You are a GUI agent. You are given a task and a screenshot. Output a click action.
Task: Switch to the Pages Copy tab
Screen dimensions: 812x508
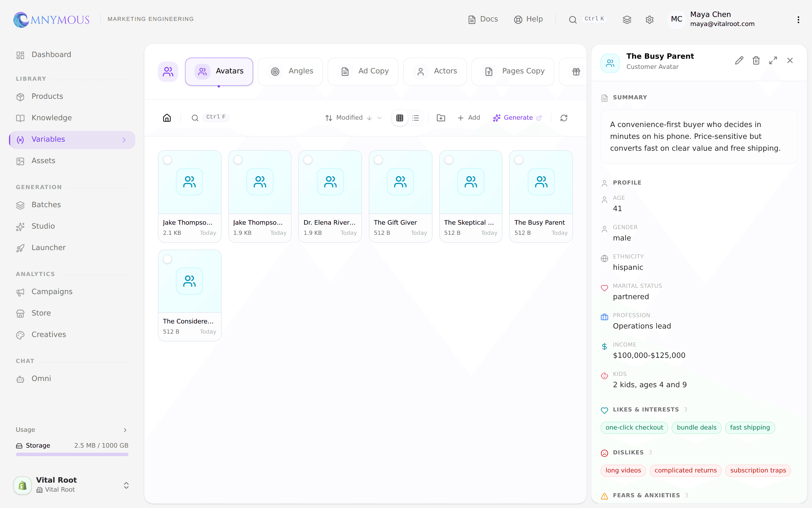[x=513, y=72]
